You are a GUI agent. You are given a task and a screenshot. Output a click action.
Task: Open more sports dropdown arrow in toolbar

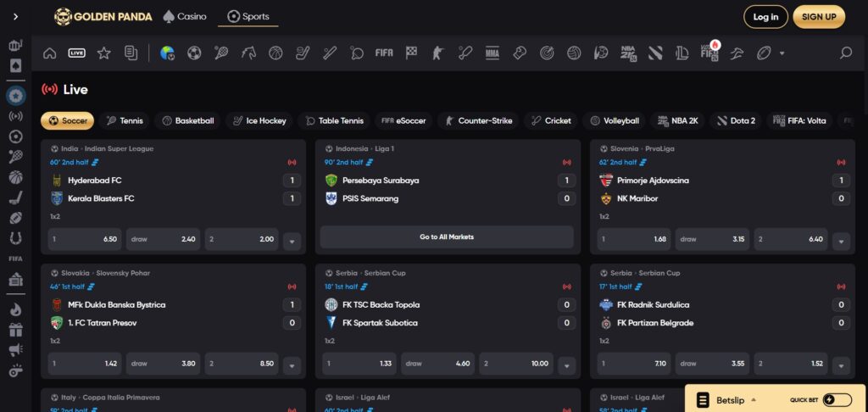coord(782,53)
